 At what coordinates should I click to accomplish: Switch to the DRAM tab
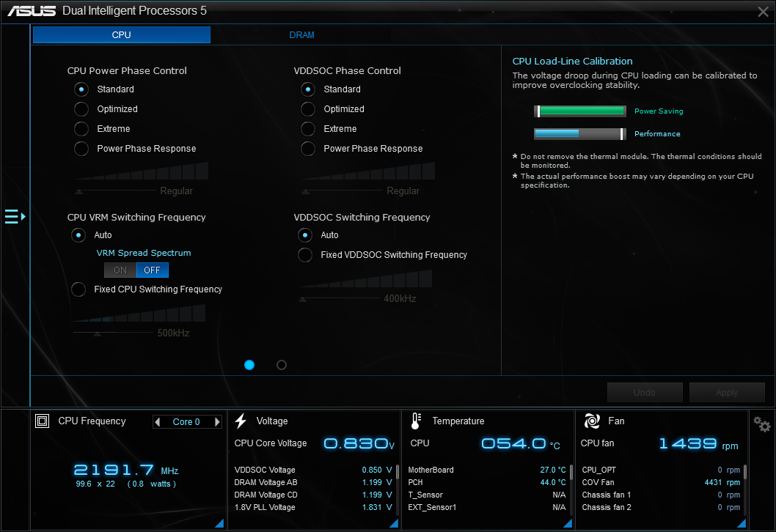301,35
